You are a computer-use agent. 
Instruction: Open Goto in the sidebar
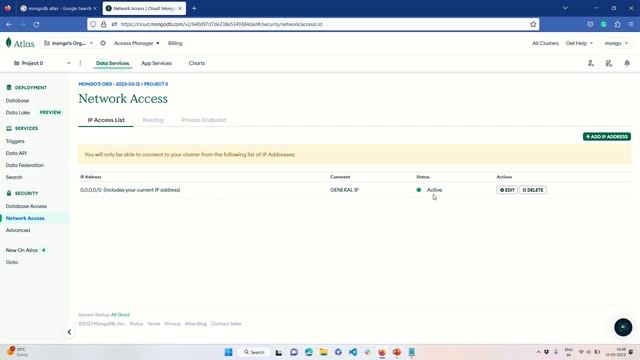12,262
